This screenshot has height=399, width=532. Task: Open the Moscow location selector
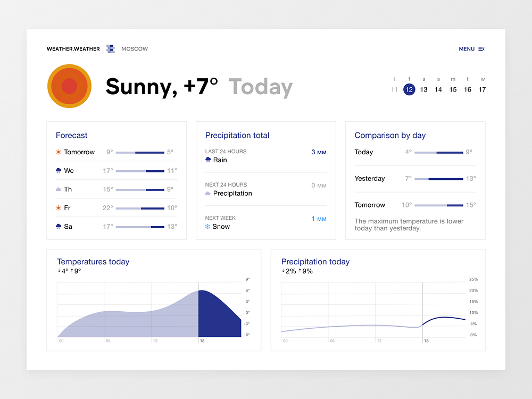[x=134, y=48]
